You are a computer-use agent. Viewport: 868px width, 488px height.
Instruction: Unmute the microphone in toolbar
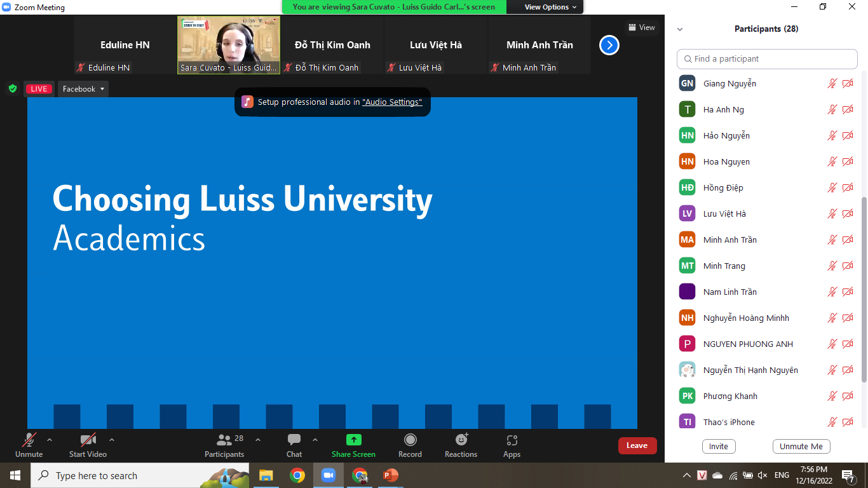click(x=29, y=440)
